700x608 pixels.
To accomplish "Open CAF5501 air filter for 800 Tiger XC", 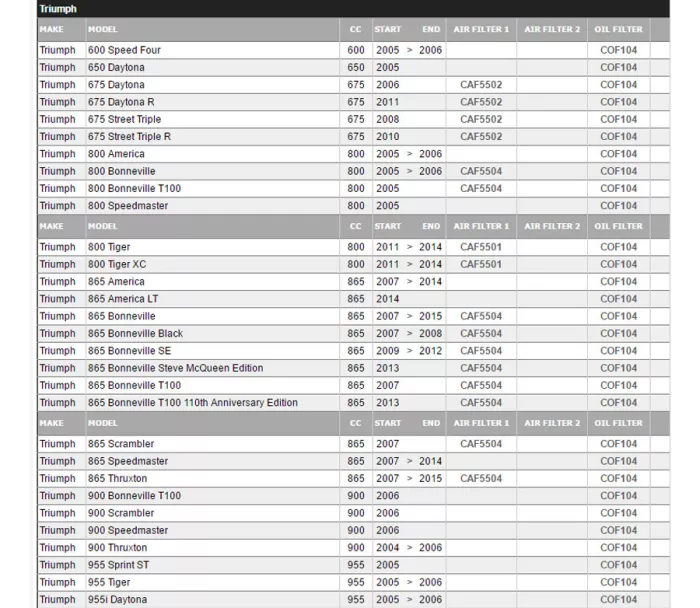I will [x=481, y=265].
